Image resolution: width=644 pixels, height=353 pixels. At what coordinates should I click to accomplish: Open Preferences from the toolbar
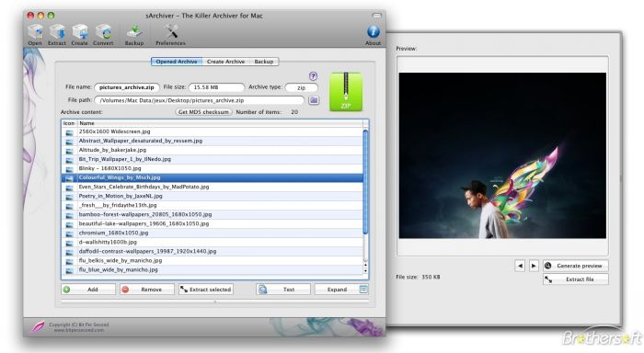pyautogui.click(x=170, y=35)
